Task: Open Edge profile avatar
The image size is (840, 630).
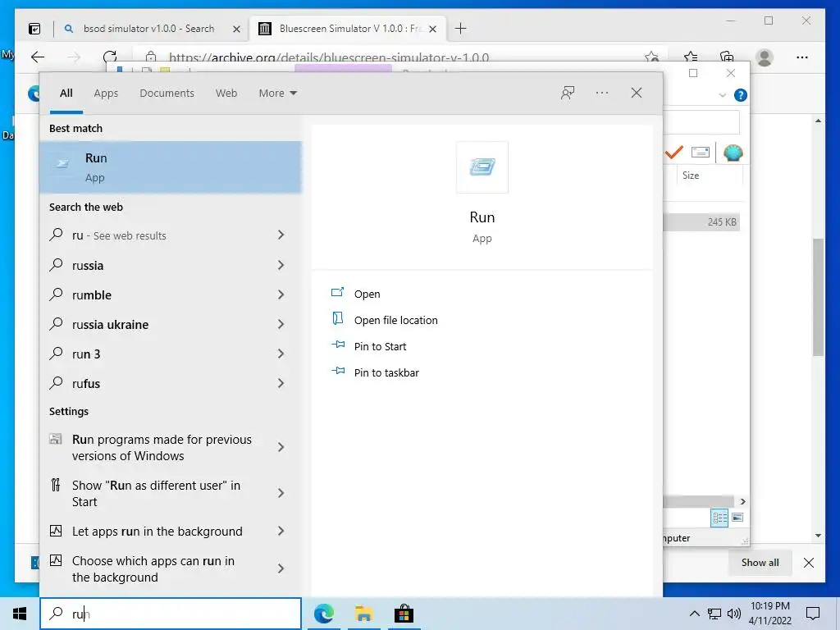Action: pyautogui.click(x=765, y=57)
